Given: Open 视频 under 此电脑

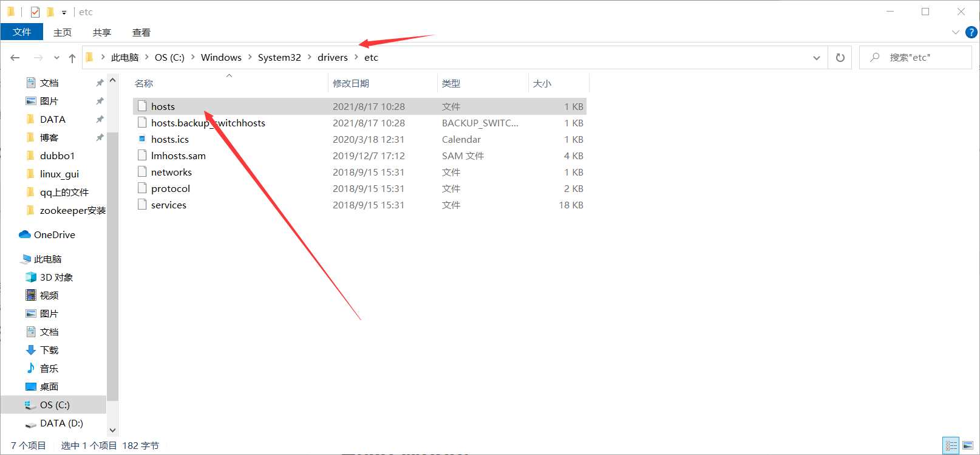Looking at the screenshot, I should pyautogui.click(x=49, y=295).
